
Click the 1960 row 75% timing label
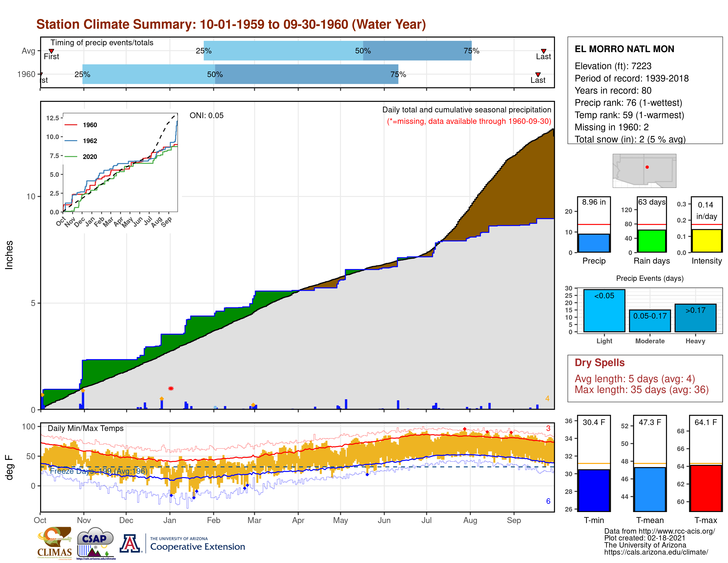tap(398, 74)
